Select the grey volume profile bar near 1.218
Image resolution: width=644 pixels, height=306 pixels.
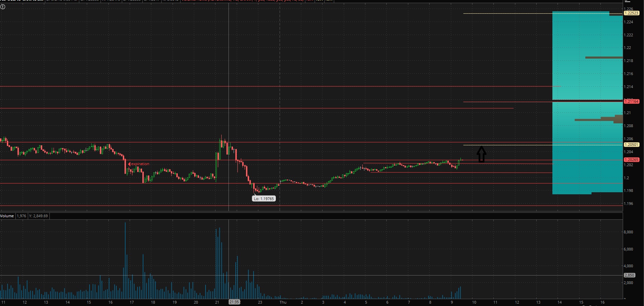coord(604,58)
